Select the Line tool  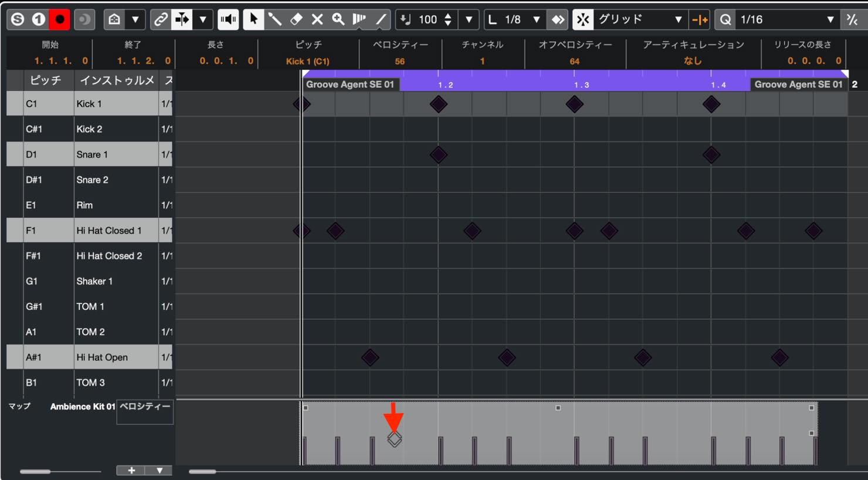tap(381, 19)
